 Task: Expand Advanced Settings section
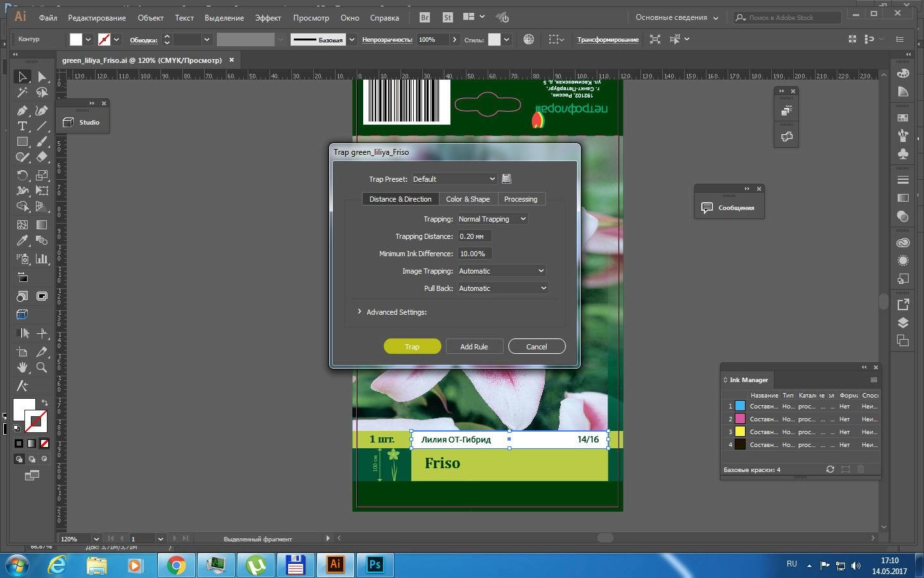point(359,311)
